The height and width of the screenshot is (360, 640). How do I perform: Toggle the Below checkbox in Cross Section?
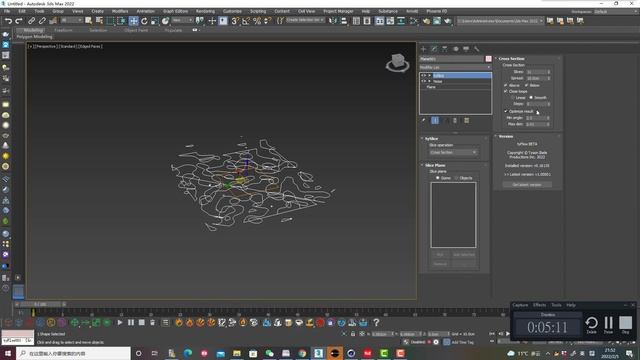pyautogui.click(x=526, y=85)
